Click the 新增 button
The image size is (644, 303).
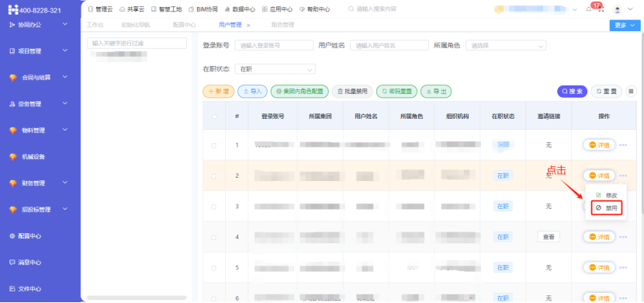pos(219,91)
